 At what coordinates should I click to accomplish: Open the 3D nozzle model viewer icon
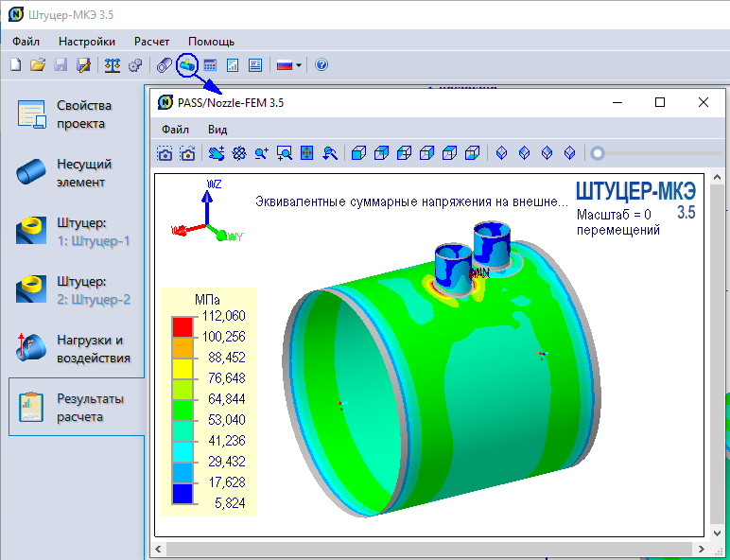pos(187,64)
